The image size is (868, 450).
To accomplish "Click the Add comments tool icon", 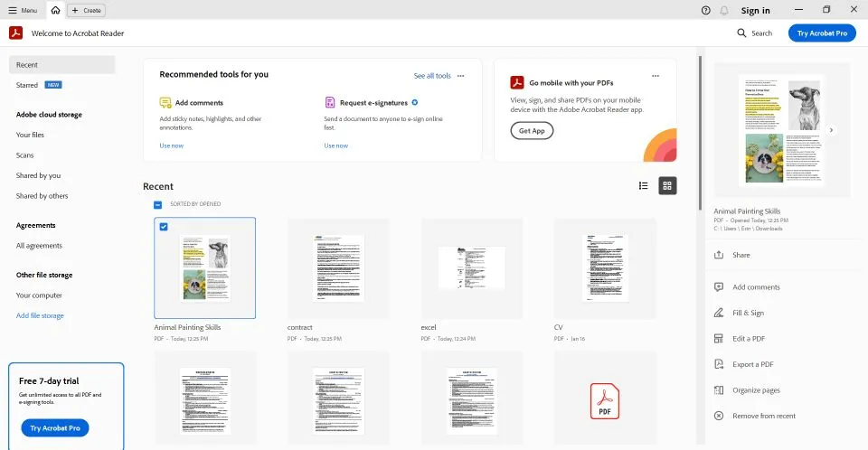I will 165,102.
